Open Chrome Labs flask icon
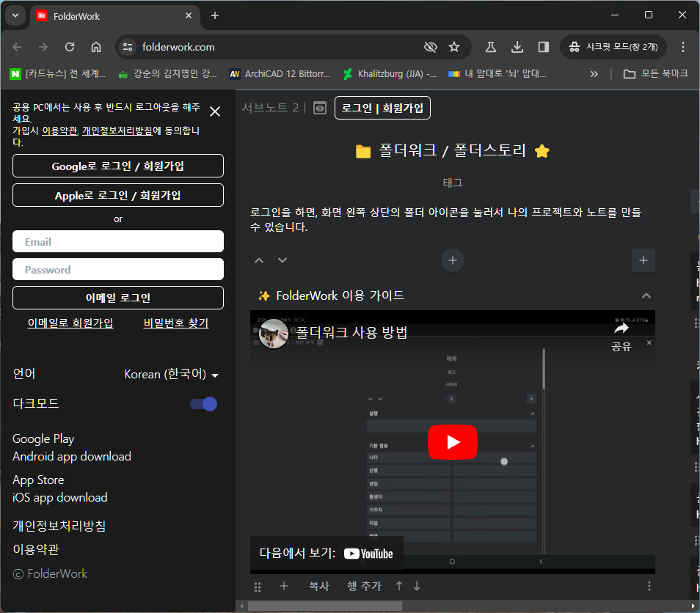The height and width of the screenshot is (613, 700). pyautogui.click(x=491, y=47)
